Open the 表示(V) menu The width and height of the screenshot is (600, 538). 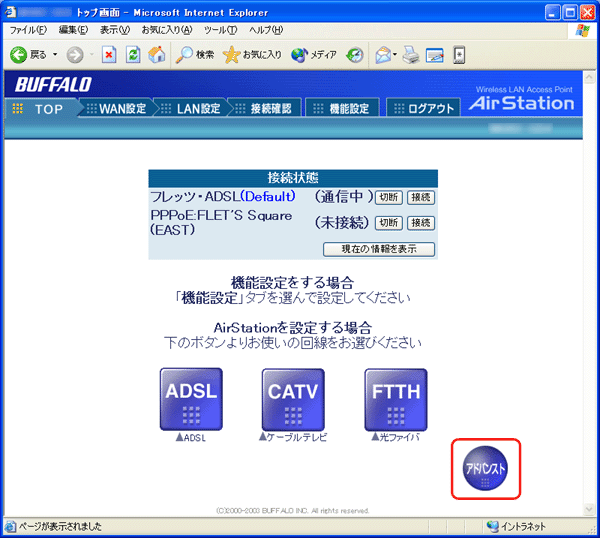pos(115,30)
